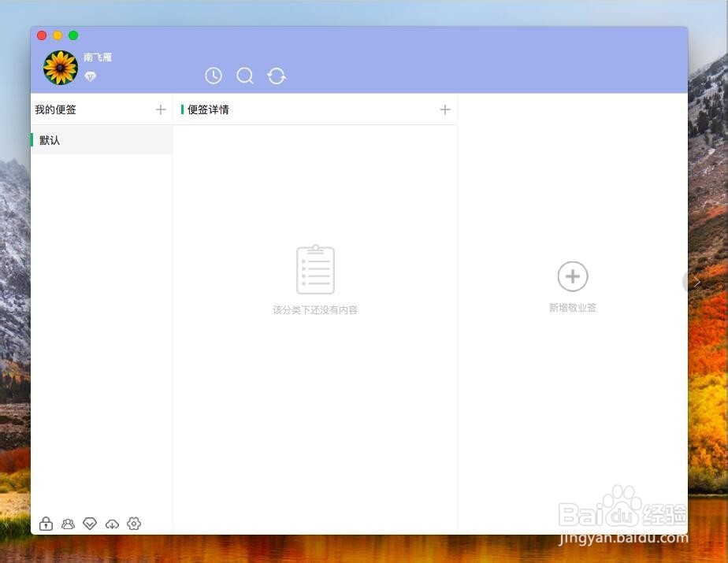
Task: Click the search icon in the toolbar
Action: (x=245, y=76)
